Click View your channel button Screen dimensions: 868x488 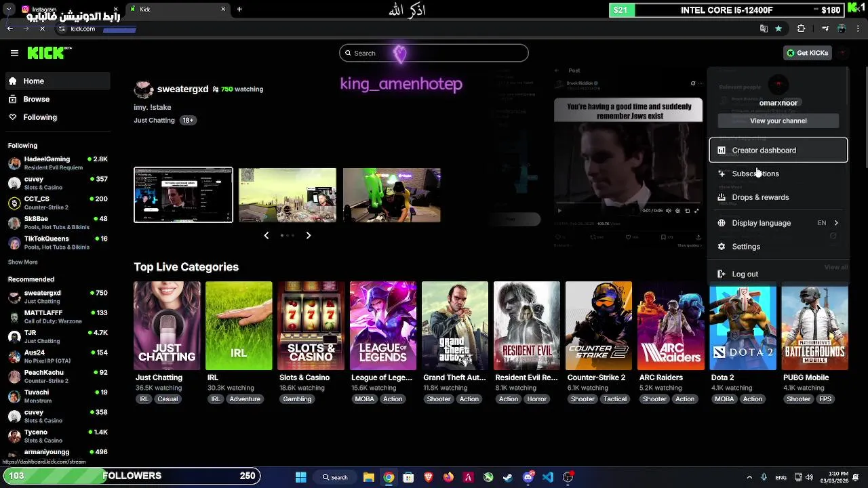[x=778, y=121]
